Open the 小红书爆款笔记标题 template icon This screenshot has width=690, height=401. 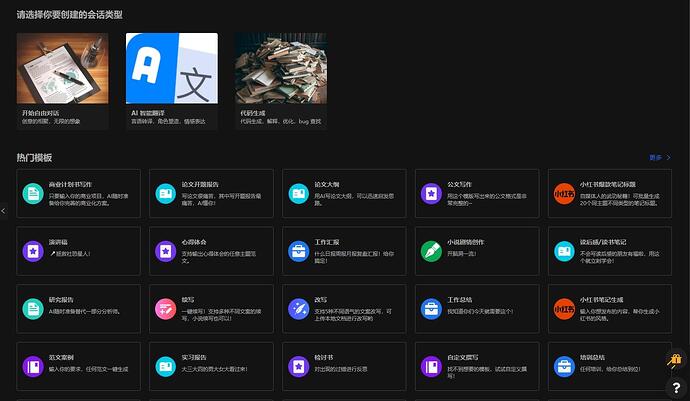563,193
